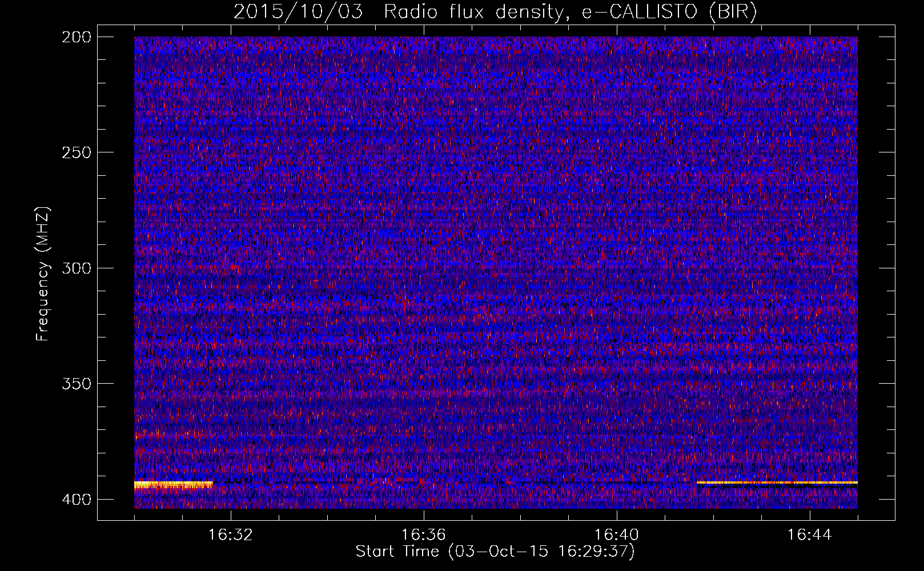Click the 350 frequency tick label

point(76,384)
